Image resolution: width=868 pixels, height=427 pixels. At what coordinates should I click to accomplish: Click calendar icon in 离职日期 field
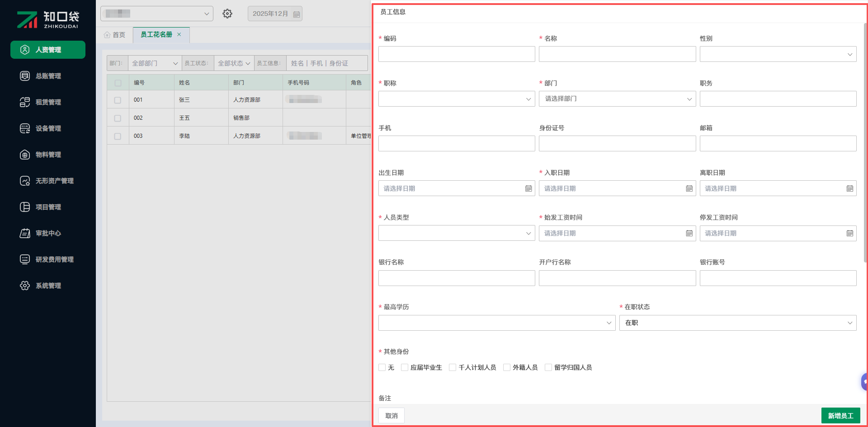850,188
